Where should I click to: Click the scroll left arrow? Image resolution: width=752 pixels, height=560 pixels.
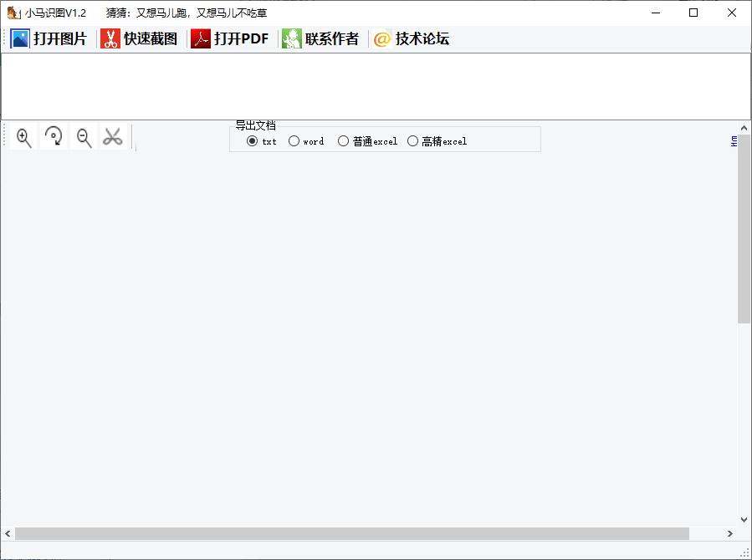(x=8, y=533)
